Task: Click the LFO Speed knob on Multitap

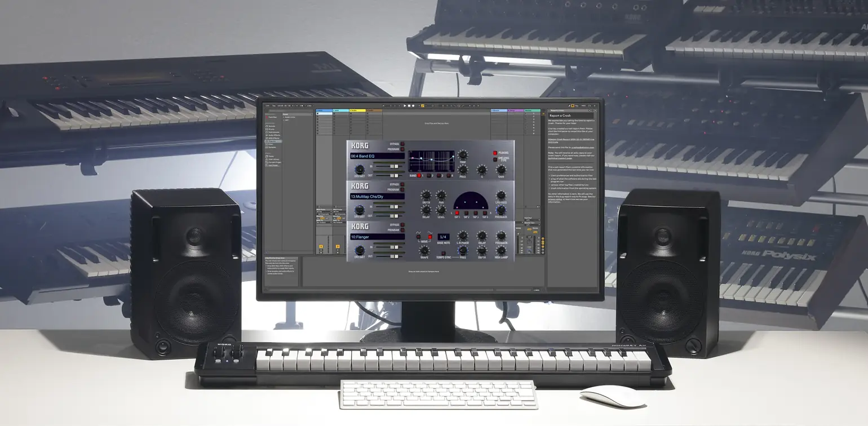Action: (501, 195)
